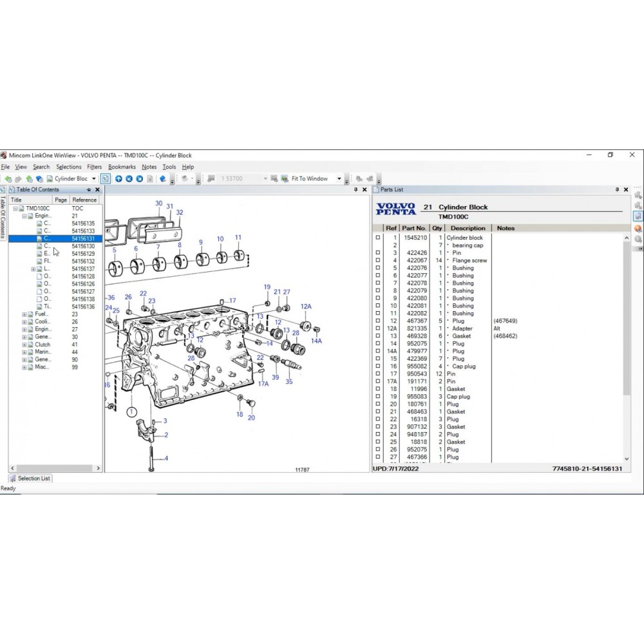Screen dimensions: 644x644
Task: Expand the Clutch tree node
Action: [24, 345]
